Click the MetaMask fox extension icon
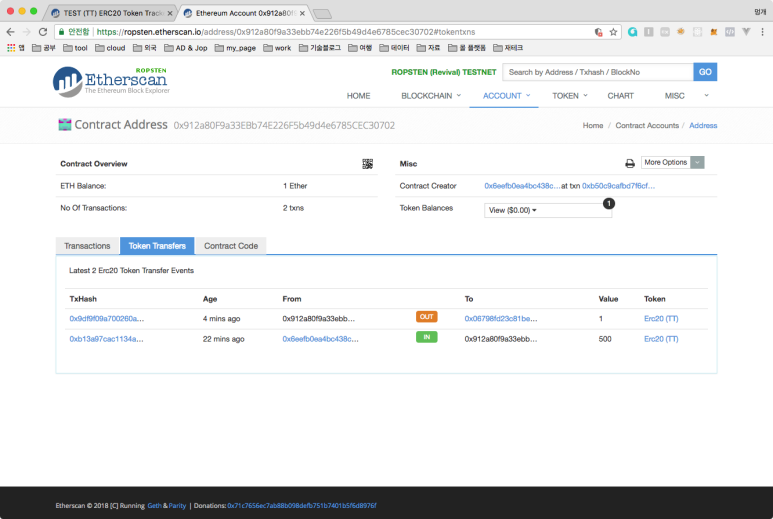The image size is (773, 519). [713, 32]
